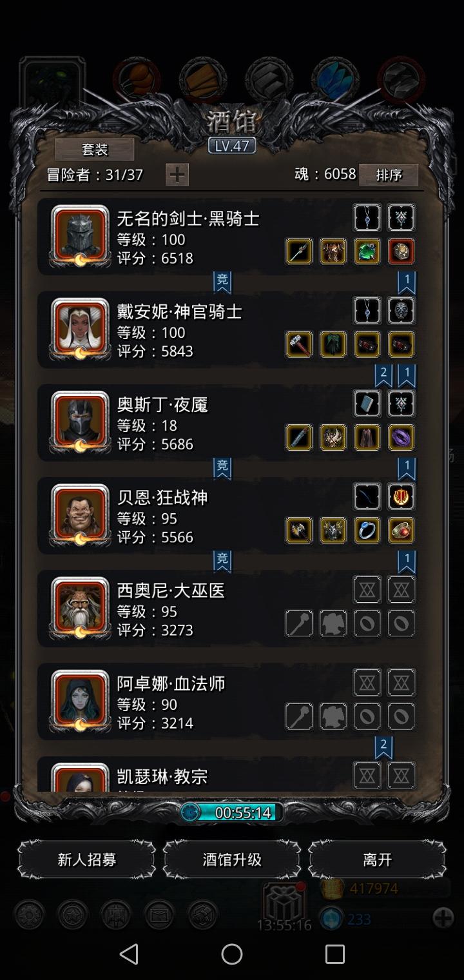Select the 贝恩·狂战神 portrait
Screen dimensions: 464x980
coord(81,514)
